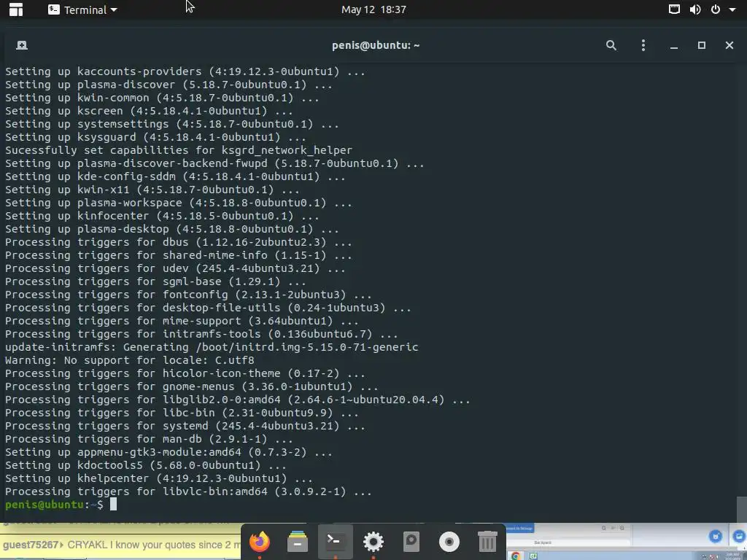
Task: Open the Terminal app menu in top bar
Action: (x=82, y=9)
